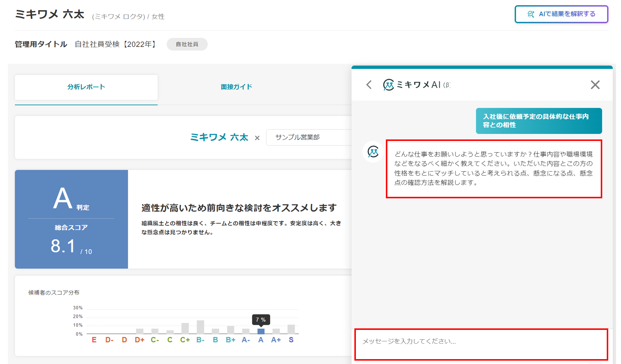Click the highlighted blue A bar in the chart

pos(261,331)
